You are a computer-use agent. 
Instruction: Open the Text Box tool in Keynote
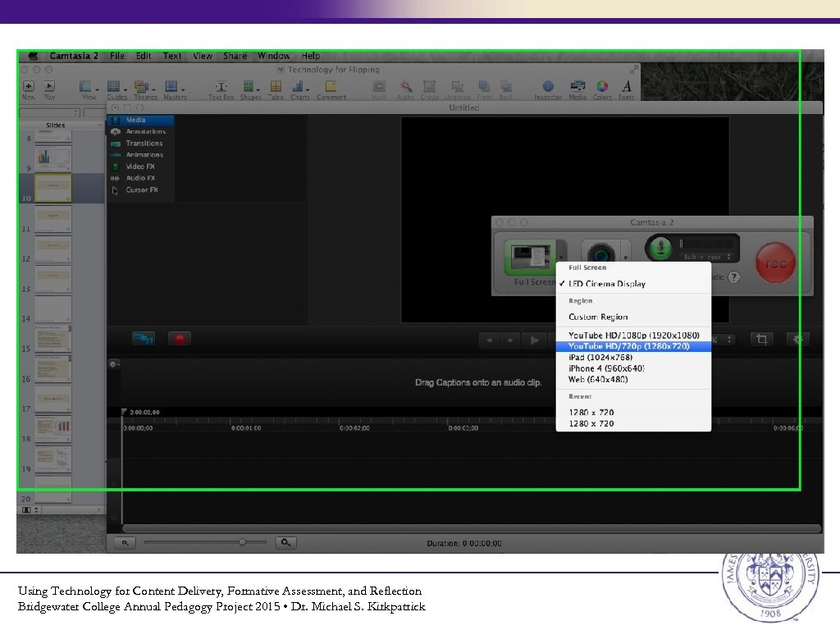click(x=221, y=86)
